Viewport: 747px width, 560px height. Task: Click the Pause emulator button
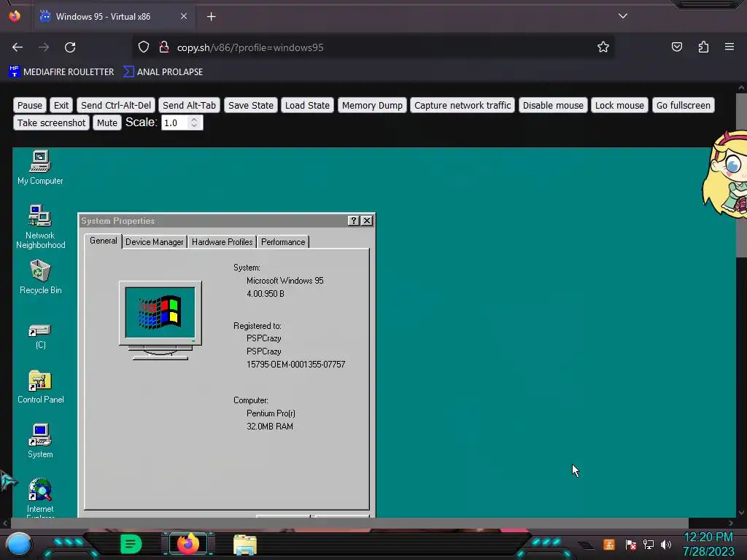[30, 105]
